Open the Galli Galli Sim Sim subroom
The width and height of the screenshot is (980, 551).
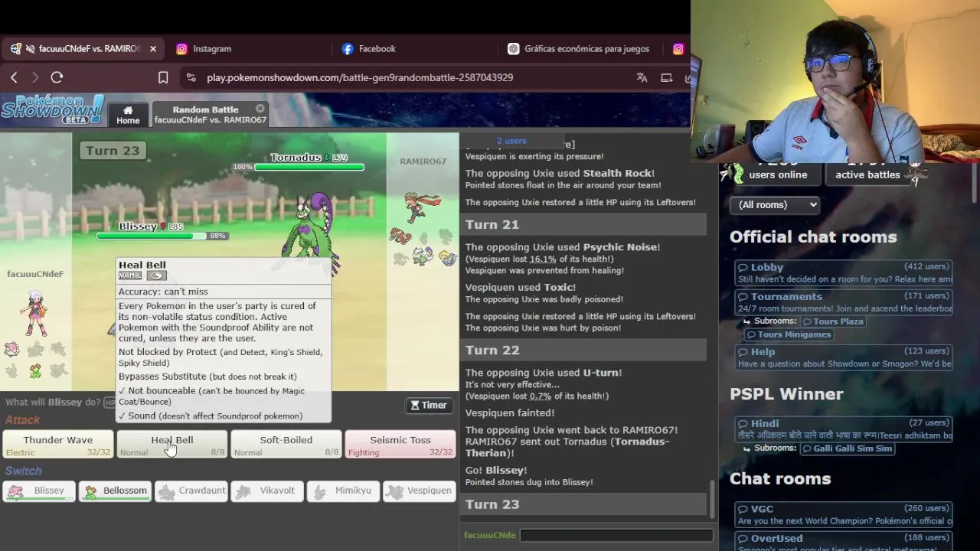point(847,448)
